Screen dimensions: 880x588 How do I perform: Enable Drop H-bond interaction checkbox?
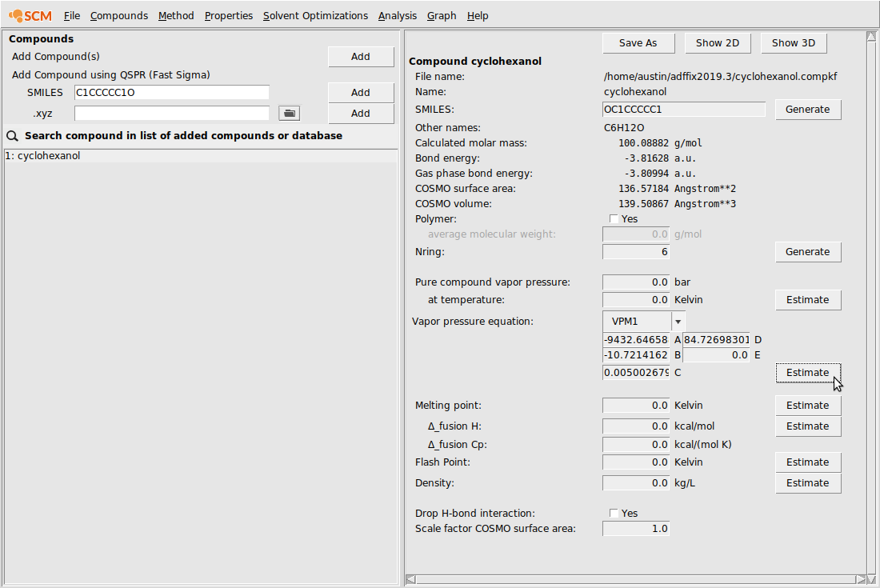click(614, 514)
